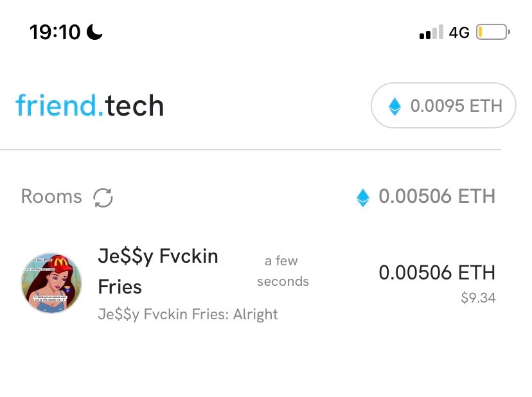Tap the moon Do Not Disturb icon
The image size is (532, 397).
(x=94, y=32)
